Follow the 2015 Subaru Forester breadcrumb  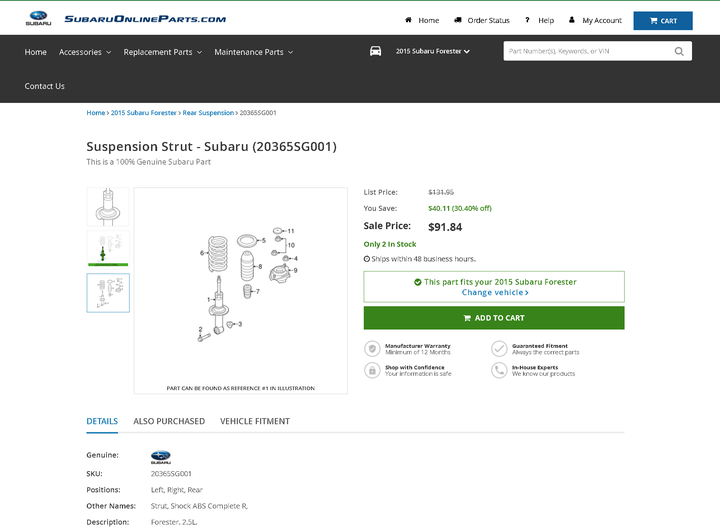143,113
